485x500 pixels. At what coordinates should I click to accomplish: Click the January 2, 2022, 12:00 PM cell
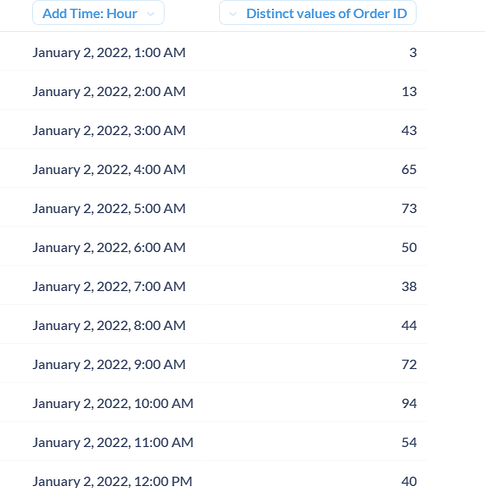click(x=112, y=481)
